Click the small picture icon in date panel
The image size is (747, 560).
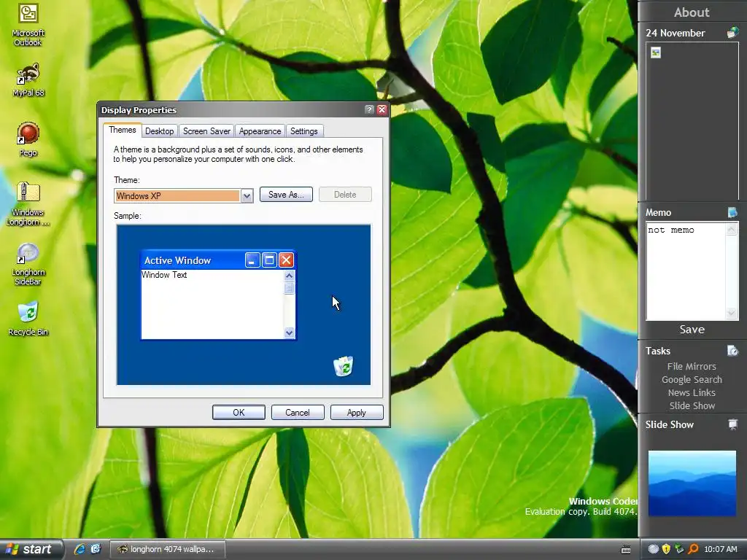pyautogui.click(x=656, y=52)
